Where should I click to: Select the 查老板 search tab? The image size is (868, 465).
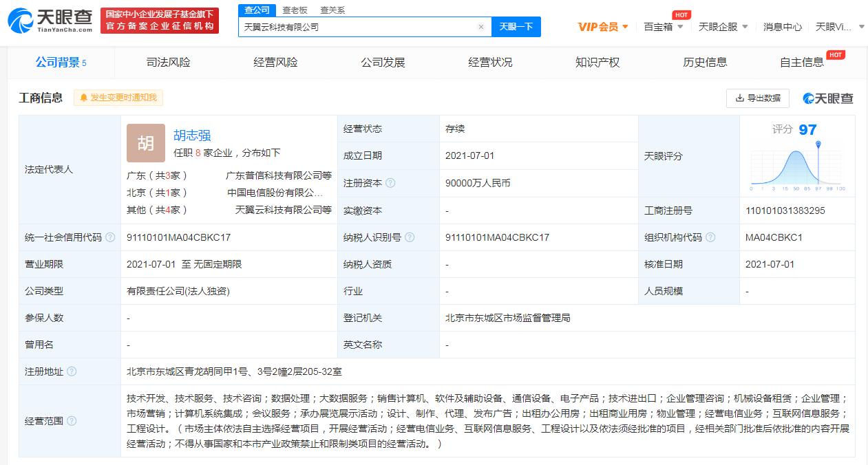click(295, 10)
